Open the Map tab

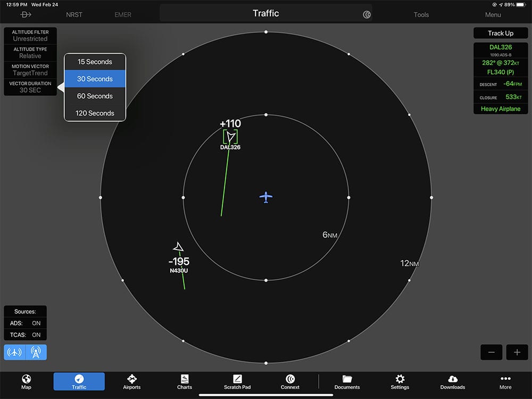click(x=26, y=381)
